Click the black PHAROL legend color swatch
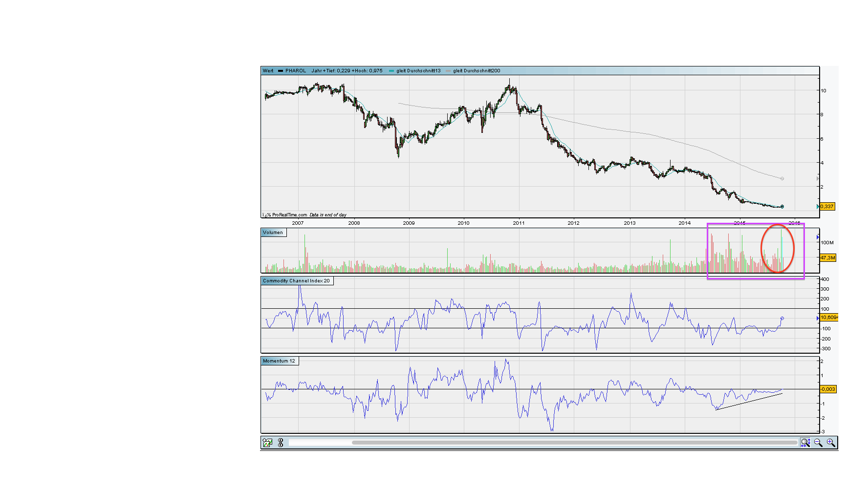Image resolution: width=868 pixels, height=490 pixels. tap(281, 71)
